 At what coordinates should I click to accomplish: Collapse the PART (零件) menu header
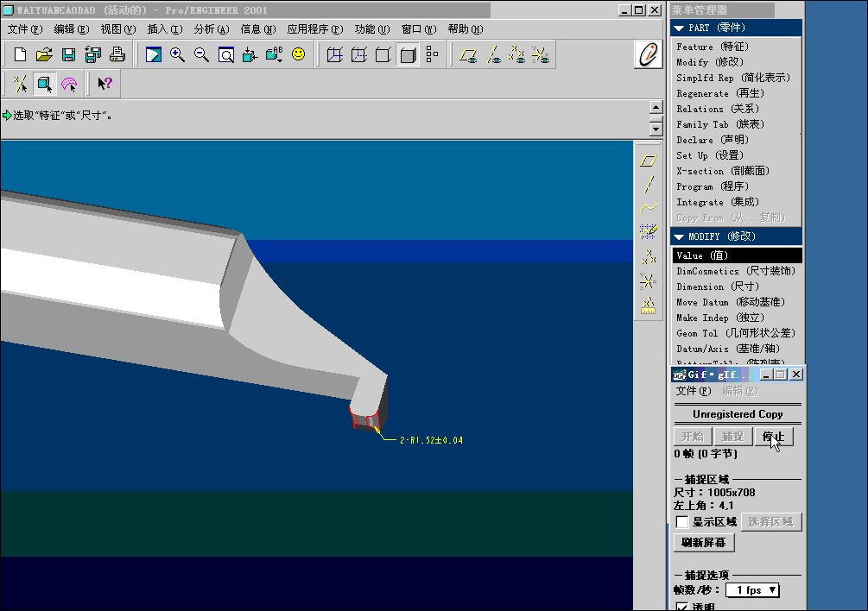[736, 28]
